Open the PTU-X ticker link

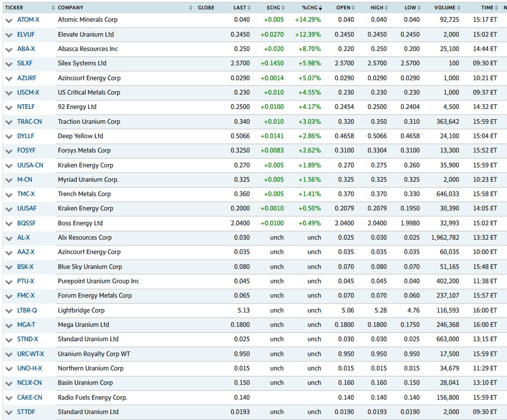[x=26, y=281]
